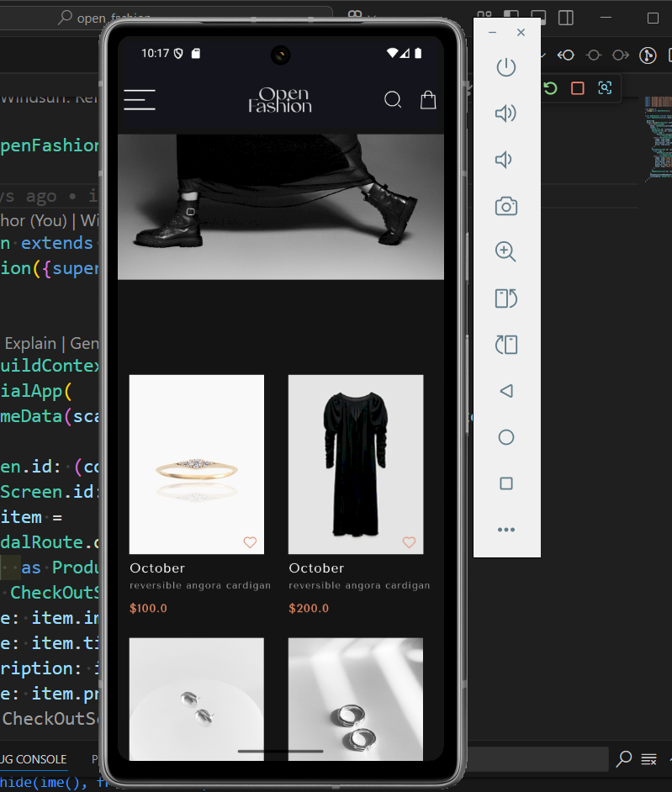Click the Explain code lens link
Screen dimensions: 672x792
[30, 344]
